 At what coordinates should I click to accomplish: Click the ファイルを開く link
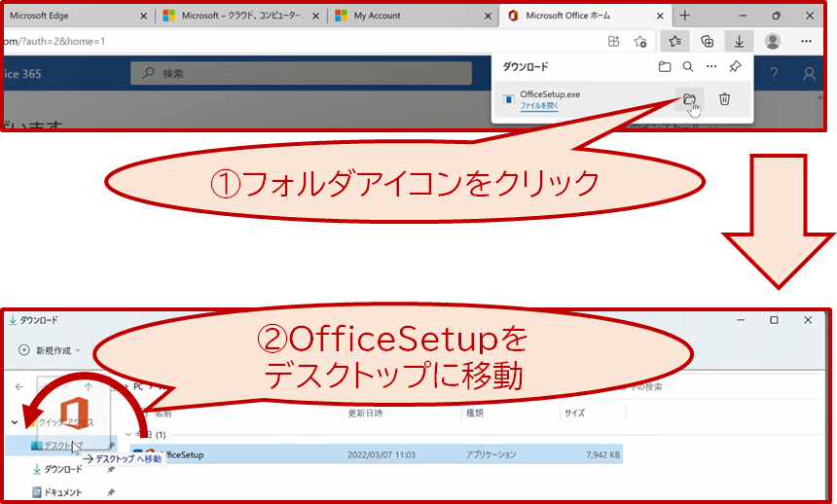[539, 106]
